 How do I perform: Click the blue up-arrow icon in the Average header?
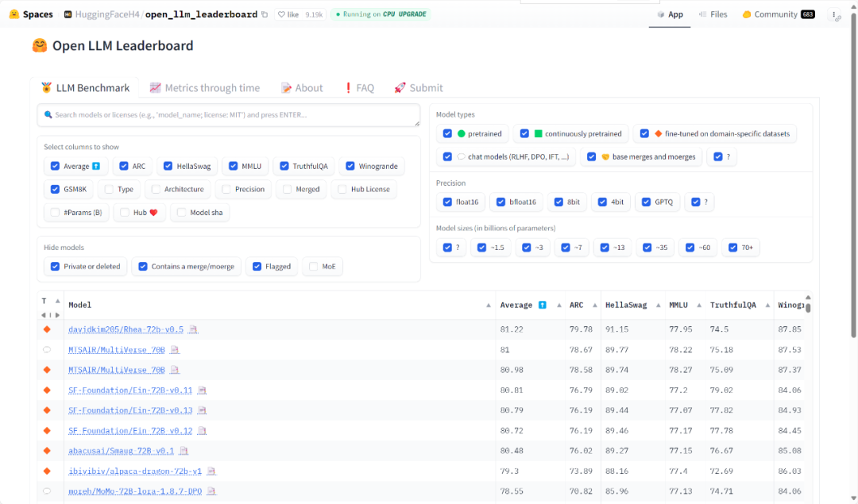click(543, 305)
